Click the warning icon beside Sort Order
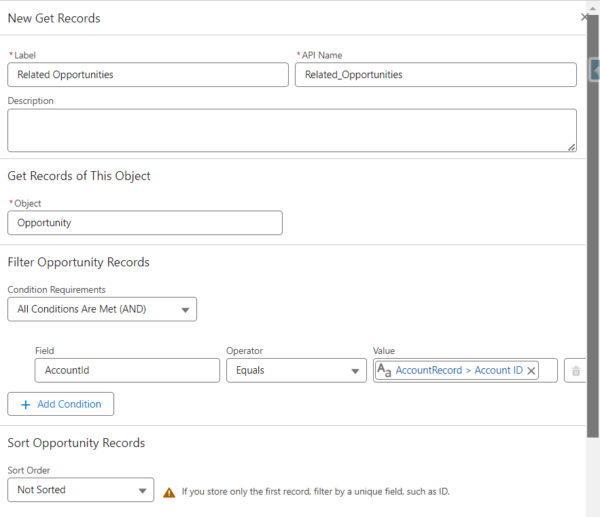Image resolution: width=600 pixels, height=517 pixels. 169,492
